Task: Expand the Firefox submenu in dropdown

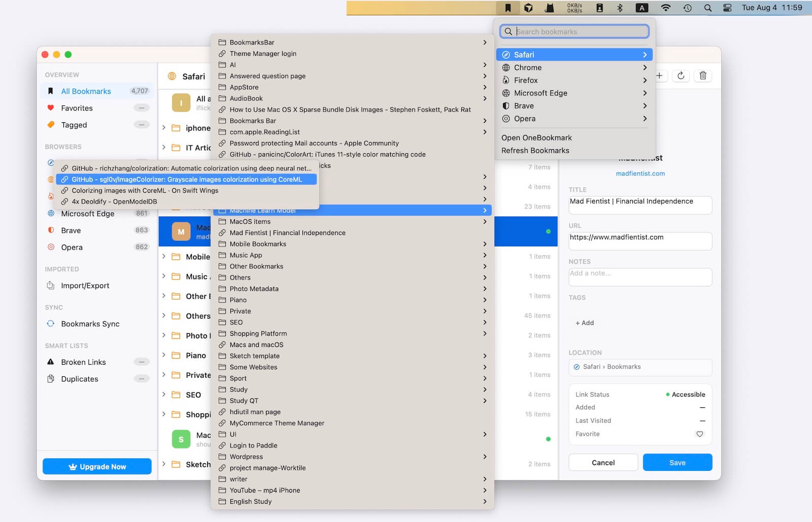Action: (574, 80)
